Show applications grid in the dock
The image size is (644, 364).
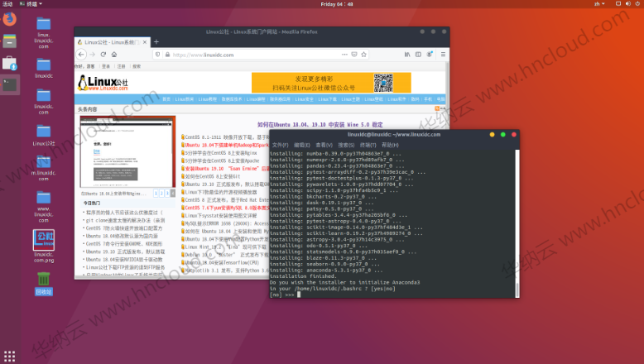coord(9,357)
